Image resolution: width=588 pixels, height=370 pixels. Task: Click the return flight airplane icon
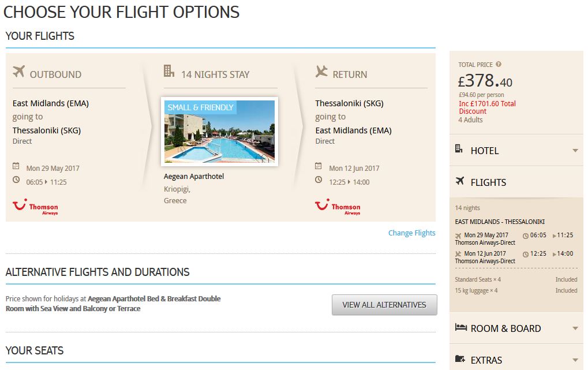321,71
